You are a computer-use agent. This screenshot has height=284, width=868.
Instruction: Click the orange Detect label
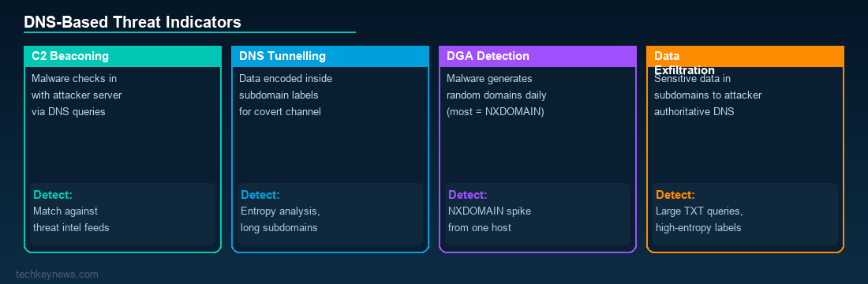(x=675, y=195)
